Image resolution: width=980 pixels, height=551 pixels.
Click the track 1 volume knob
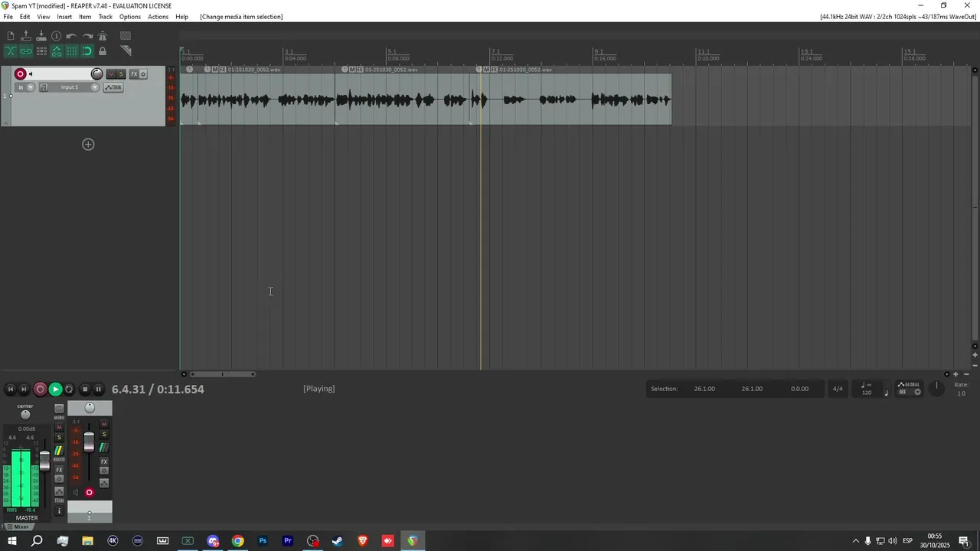coord(96,74)
